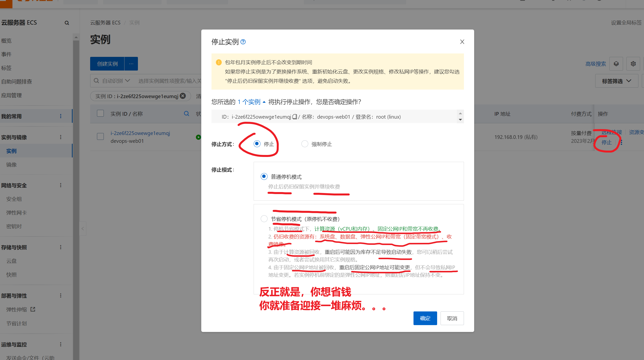
Task: Open 镜像 in the sidebar
Action: [11, 165]
